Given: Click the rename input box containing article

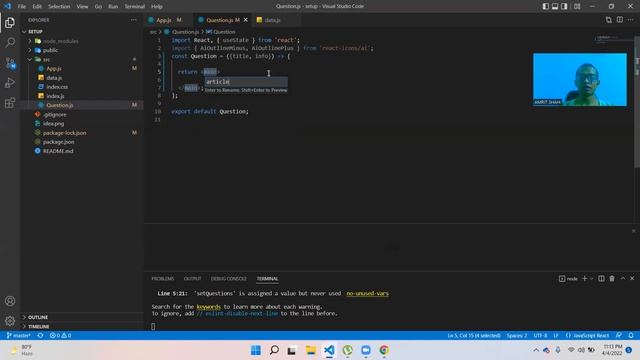Looking at the screenshot, I should coord(246,82).
